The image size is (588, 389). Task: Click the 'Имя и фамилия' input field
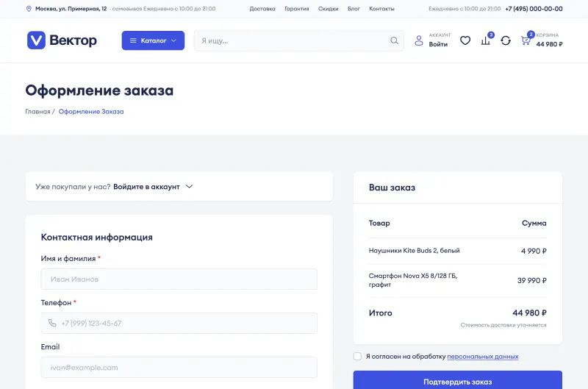click(x=179, y=279)
